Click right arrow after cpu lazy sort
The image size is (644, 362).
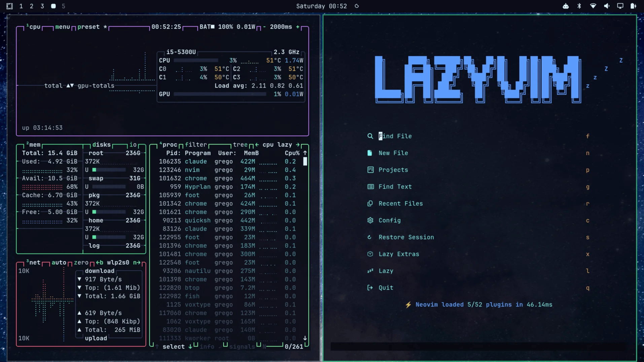click(298, 144)
